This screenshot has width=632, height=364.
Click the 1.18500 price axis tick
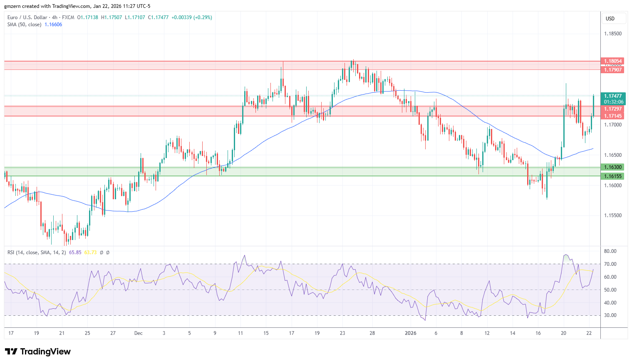point(613,34)
